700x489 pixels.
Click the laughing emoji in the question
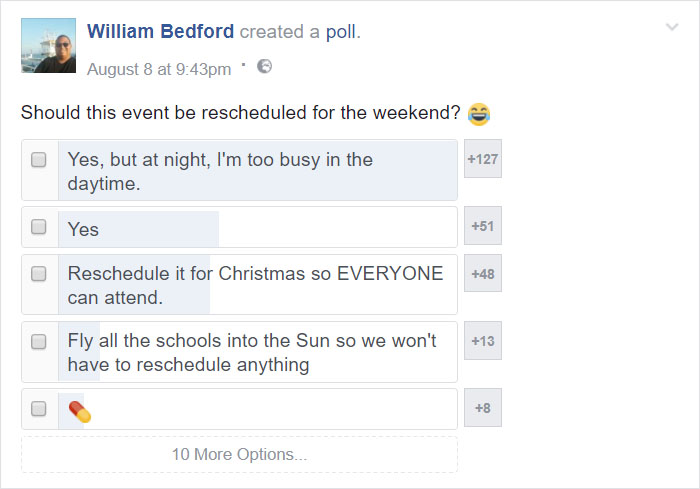tap(479, 114)
